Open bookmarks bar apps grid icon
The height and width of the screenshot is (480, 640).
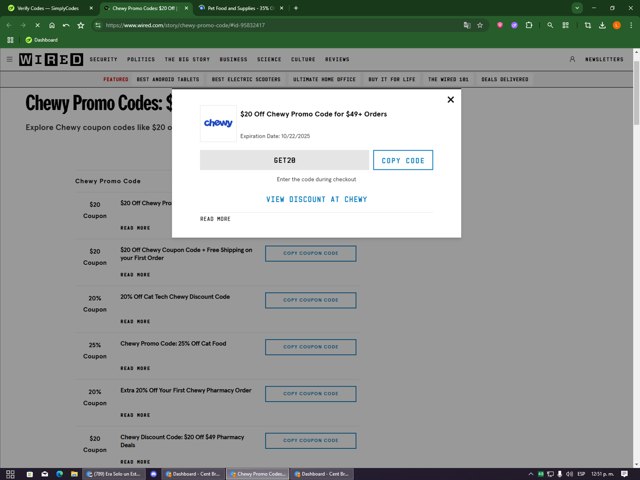[10, 40]
